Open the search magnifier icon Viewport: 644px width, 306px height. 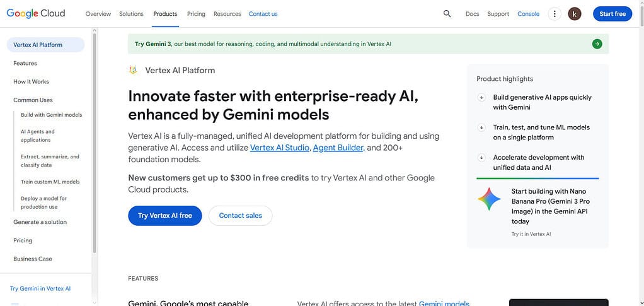tap(447, 14)
